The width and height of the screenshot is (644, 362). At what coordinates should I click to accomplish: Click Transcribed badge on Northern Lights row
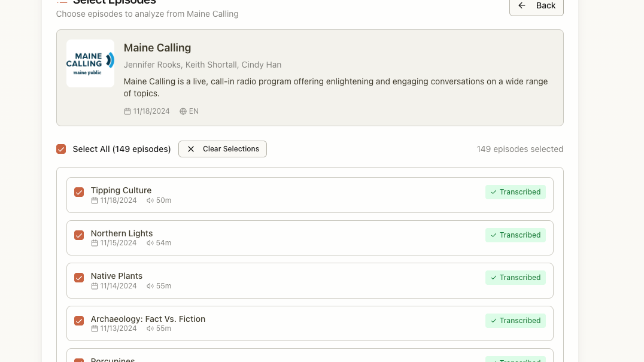pos(515,235)
